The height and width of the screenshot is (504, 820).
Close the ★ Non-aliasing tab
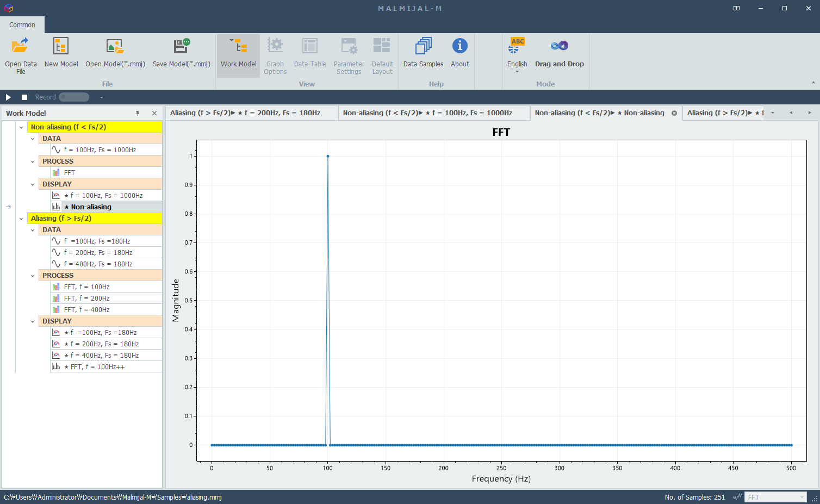click(x=674, y=113)
